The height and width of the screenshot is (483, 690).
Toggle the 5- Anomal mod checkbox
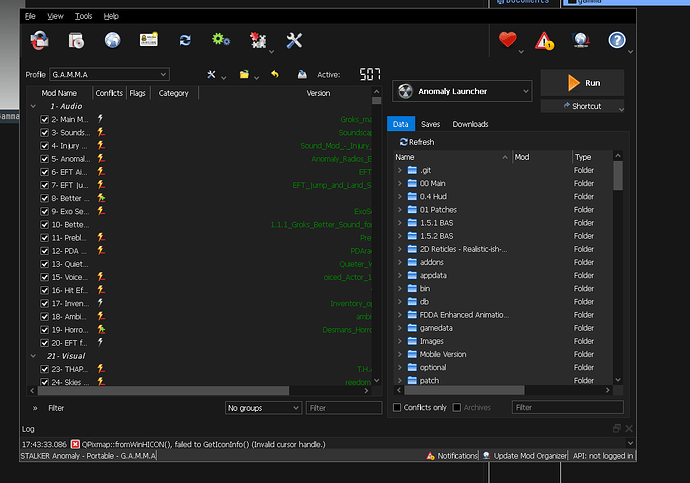tap(44, 159)
